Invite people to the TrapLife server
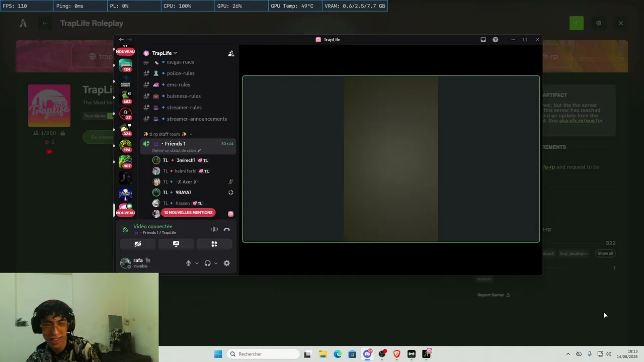The height and width of the screenshot is (362, 644). [231, 53]
